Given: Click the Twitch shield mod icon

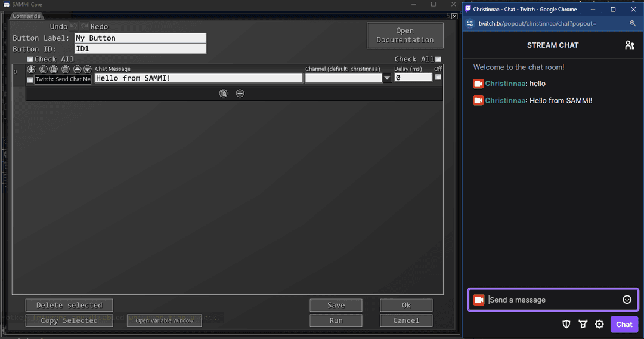Looking at the screenshot, I should pos(566,324).
